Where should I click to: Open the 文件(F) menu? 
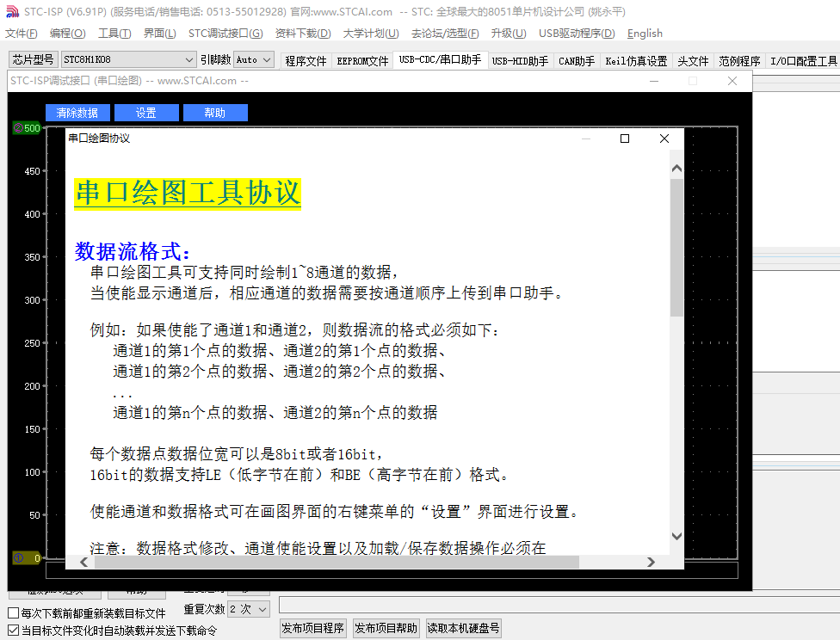click(x=22, y=34)
